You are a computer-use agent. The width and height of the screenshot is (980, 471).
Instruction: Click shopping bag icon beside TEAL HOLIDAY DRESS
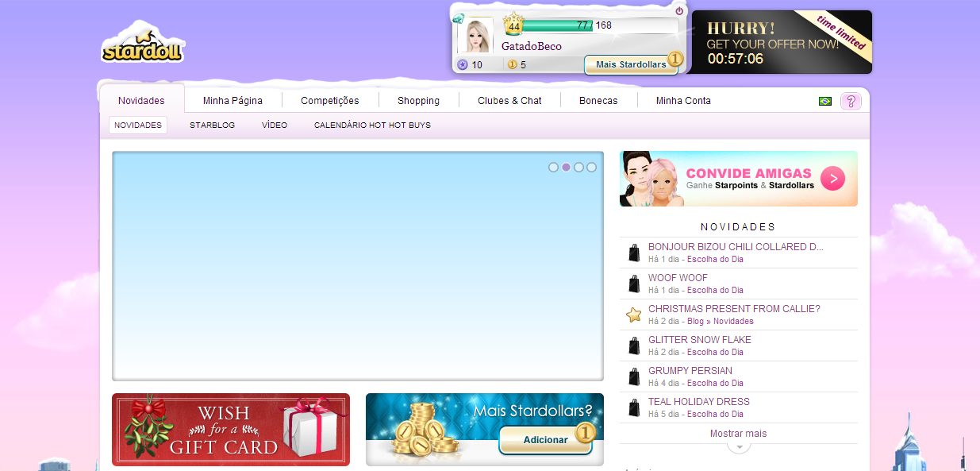click(x=634, y=407)
